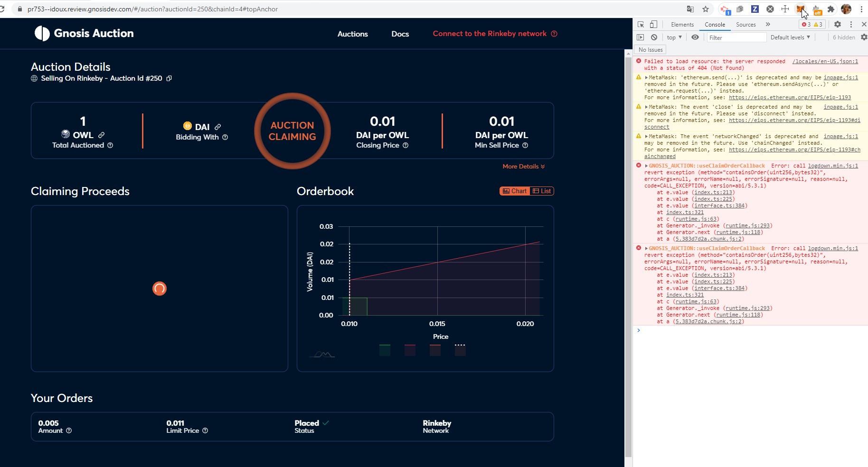Click the browser address bar URL
868x467 pixels.
[152, 9]
